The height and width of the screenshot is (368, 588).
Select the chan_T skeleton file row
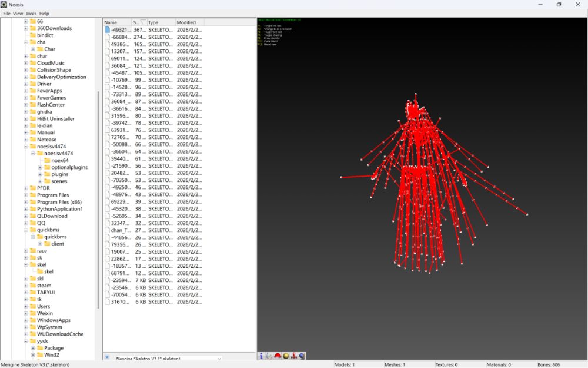(153, 230)
